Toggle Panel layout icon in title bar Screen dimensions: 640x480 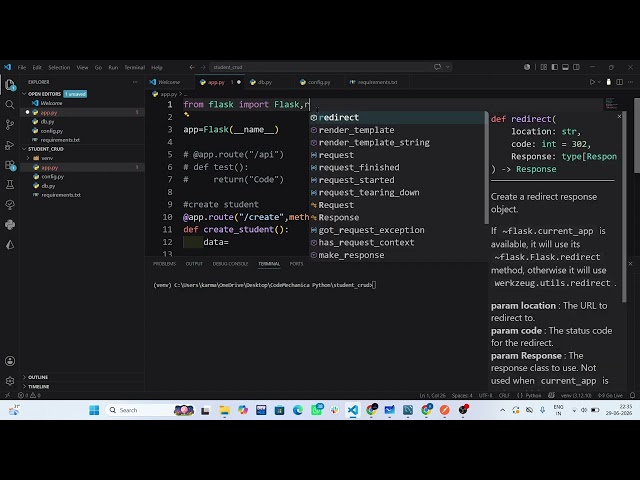click(x=565, y=67)
